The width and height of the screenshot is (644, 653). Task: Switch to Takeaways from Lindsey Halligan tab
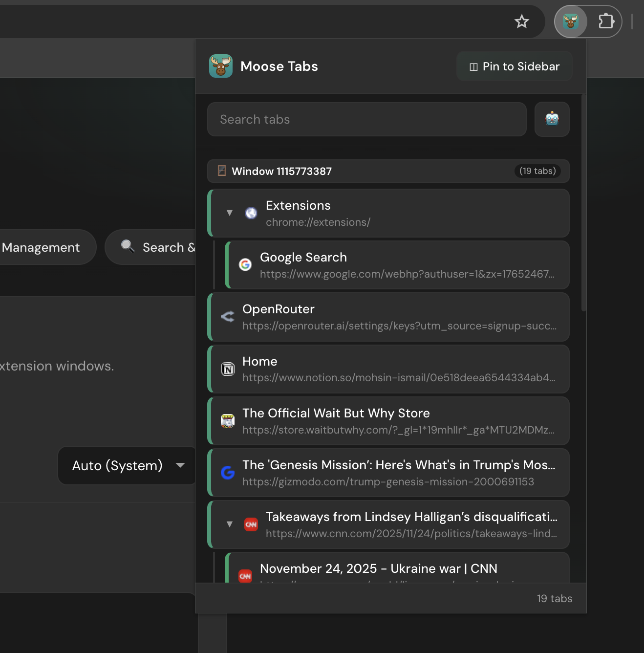point(388,524)
